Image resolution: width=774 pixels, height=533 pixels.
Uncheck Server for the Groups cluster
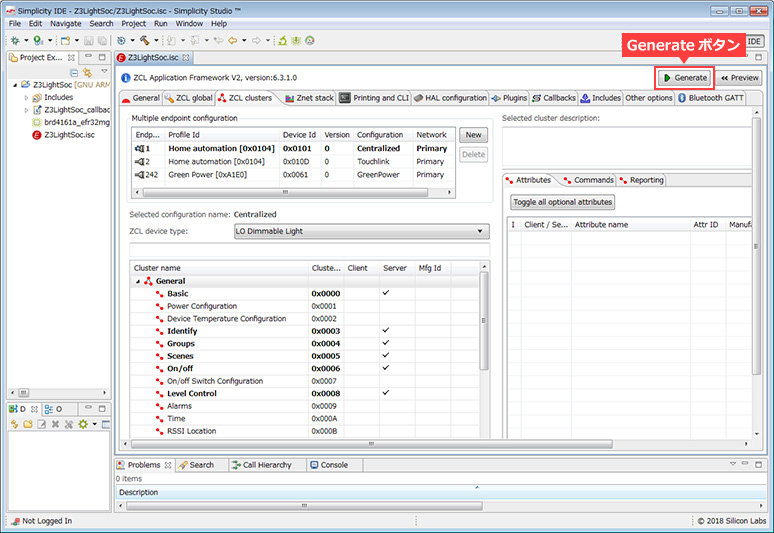[x=386, y=343]
